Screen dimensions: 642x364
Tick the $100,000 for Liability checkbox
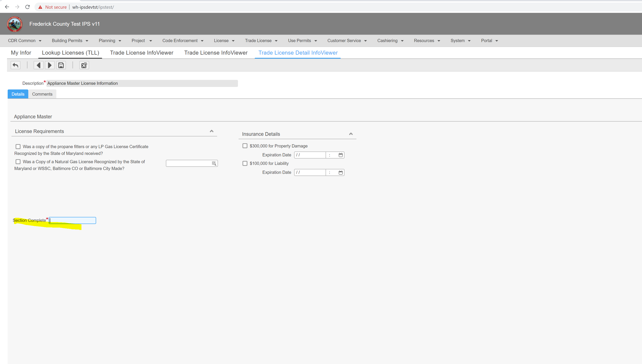point(245,163)
